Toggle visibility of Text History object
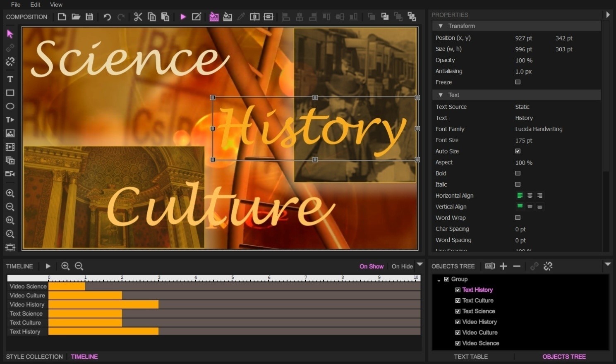This screenshot has height=364, width=616. pos(458,290)
